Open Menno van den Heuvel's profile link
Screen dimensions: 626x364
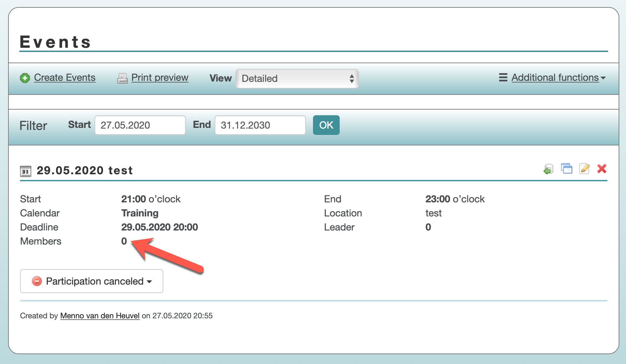100,316
